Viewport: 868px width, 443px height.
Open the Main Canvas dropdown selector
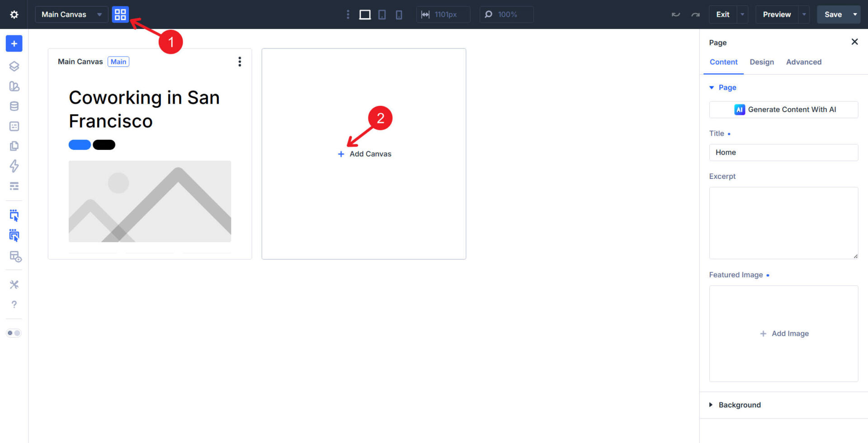71,14
